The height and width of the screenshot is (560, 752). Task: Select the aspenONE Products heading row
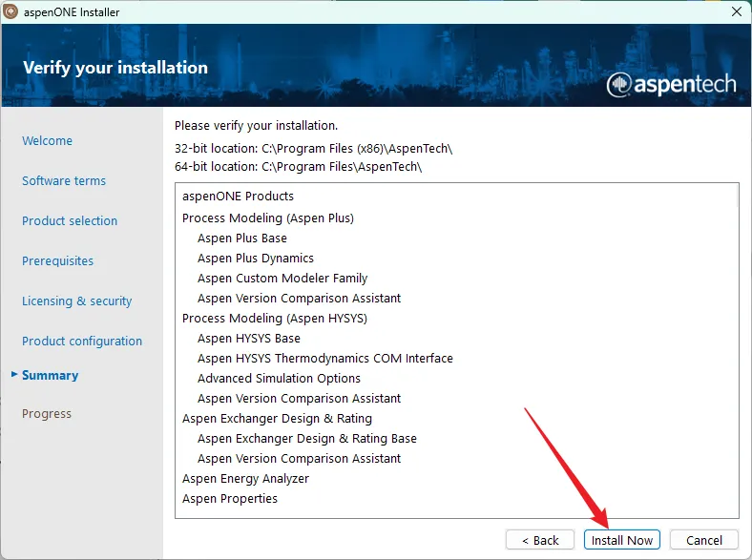pos(238,197)
